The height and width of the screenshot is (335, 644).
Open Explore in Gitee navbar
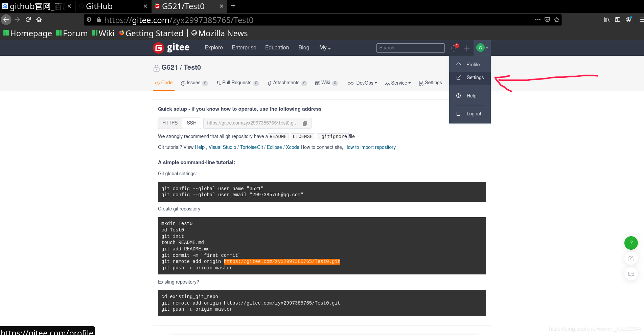click(x=214, y=48)
